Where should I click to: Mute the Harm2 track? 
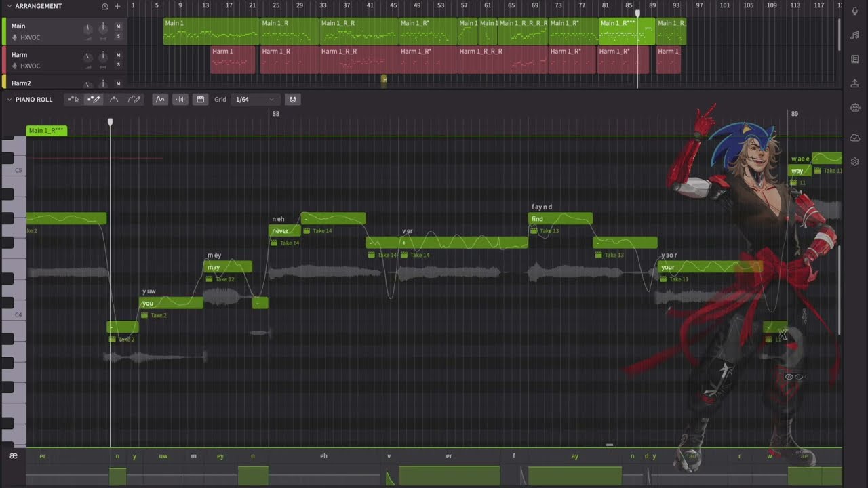coord(118,83)
